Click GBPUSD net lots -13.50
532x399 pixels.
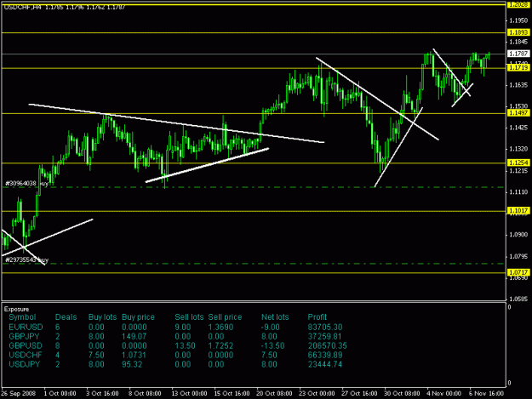coord(272,345)
